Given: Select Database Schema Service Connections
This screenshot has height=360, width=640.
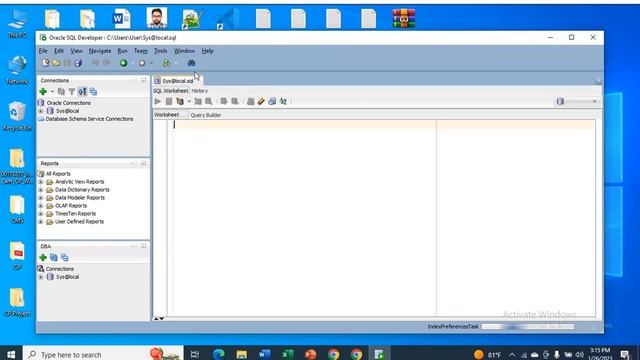Looking at the screenshot, I should coord(89,119).
